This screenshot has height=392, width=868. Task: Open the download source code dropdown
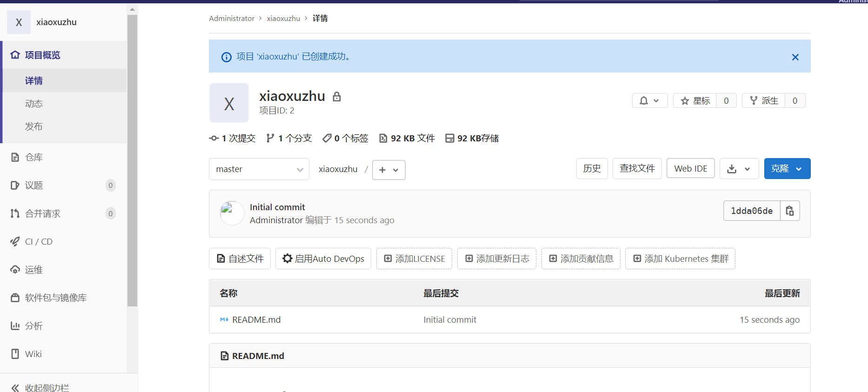click(x=739, y=168)
